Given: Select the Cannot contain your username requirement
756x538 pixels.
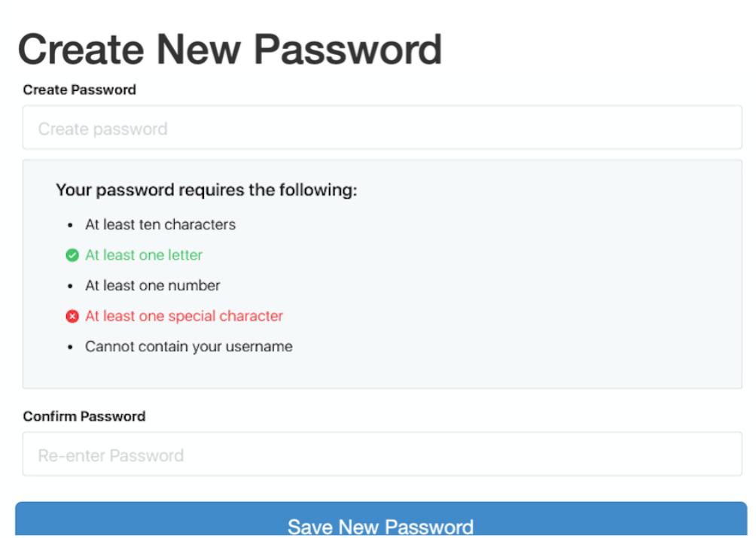Looking at the screenshot, I should tap(188, 347).
